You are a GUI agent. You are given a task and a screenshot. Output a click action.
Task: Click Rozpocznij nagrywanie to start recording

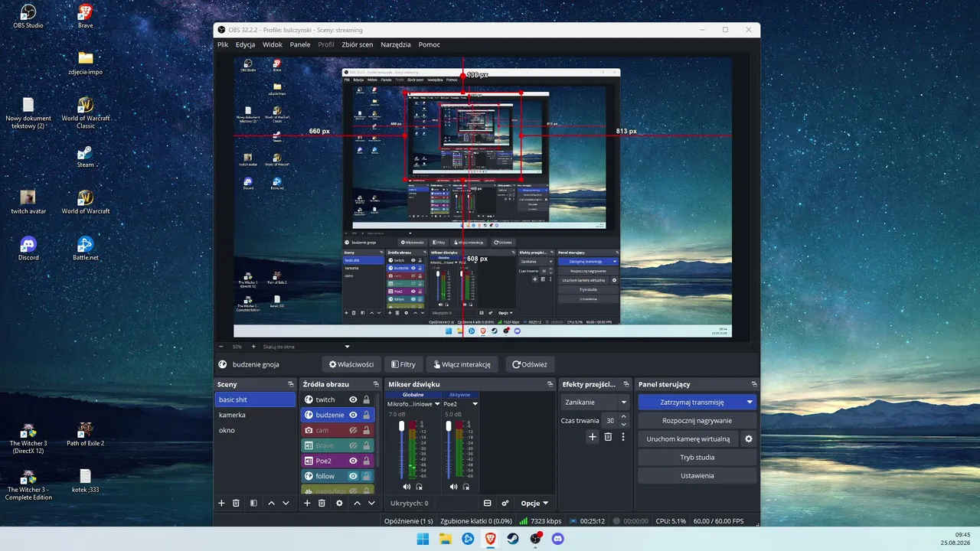click(x=697, y=420)
